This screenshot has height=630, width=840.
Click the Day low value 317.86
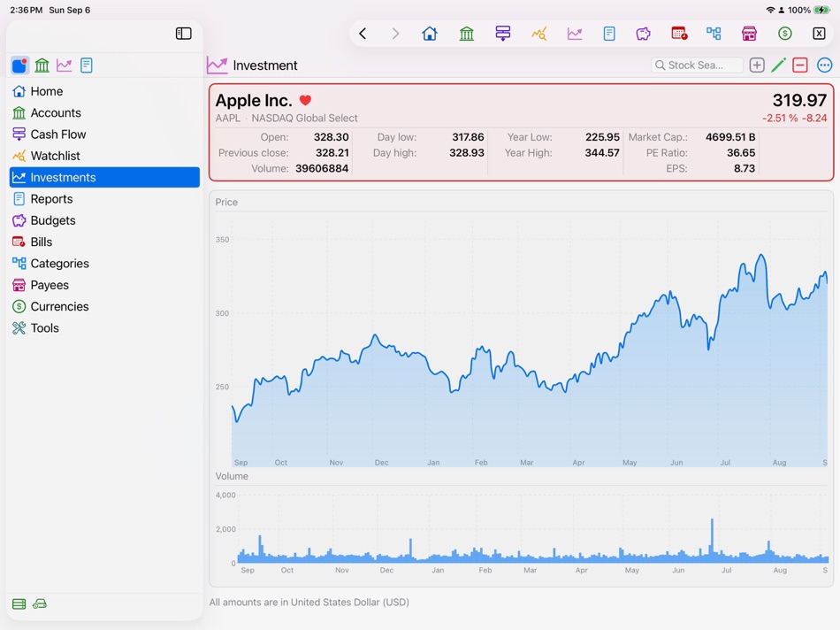click(x=468, y=137)
